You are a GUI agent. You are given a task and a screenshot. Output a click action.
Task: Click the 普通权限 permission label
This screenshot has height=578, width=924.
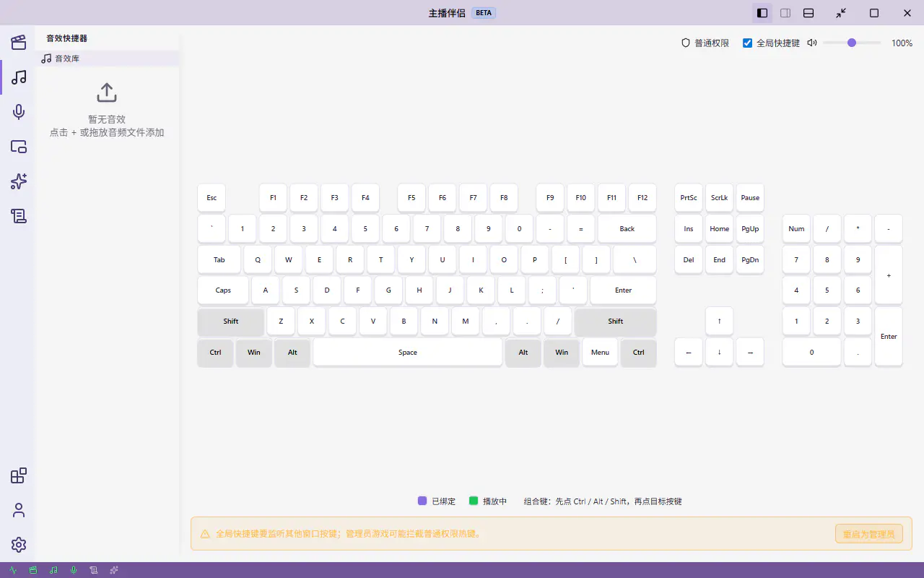(712, 43)
